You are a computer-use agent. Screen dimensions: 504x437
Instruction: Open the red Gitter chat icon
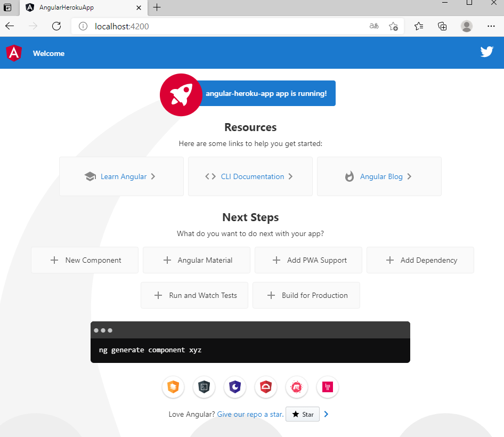click(328, 387)
